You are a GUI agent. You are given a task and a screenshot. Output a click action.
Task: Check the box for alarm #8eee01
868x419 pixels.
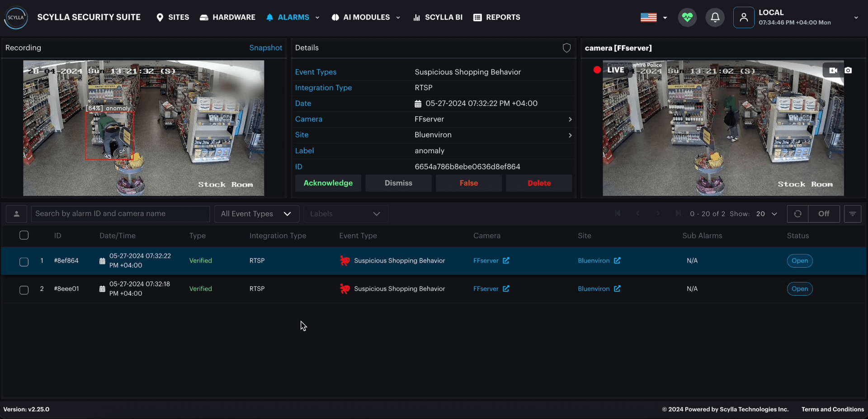(x=24, y=290)
